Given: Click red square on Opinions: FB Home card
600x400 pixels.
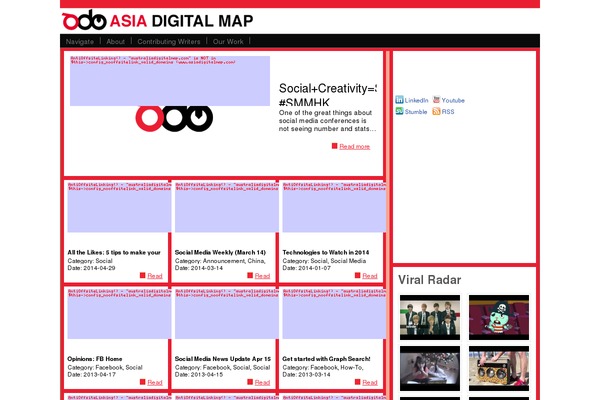Looking at the screenshot, I should (142, 382).
